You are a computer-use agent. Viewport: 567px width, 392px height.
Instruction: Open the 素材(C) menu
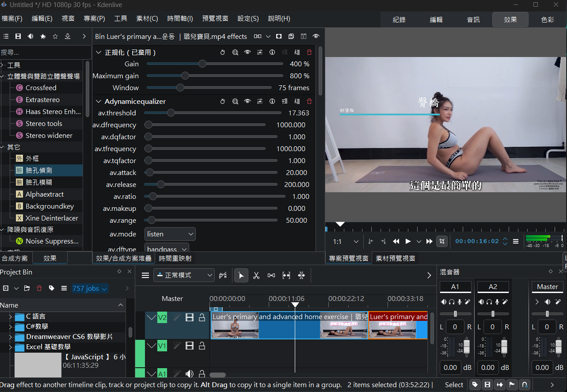pyautogui.click(x=147, y=19)
